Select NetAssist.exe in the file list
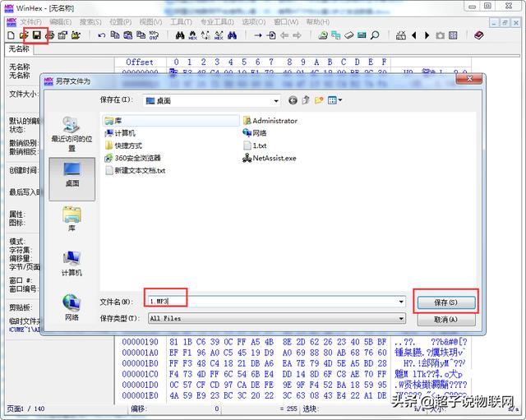The width and height of the screenshot is (526, 420). 270,158
